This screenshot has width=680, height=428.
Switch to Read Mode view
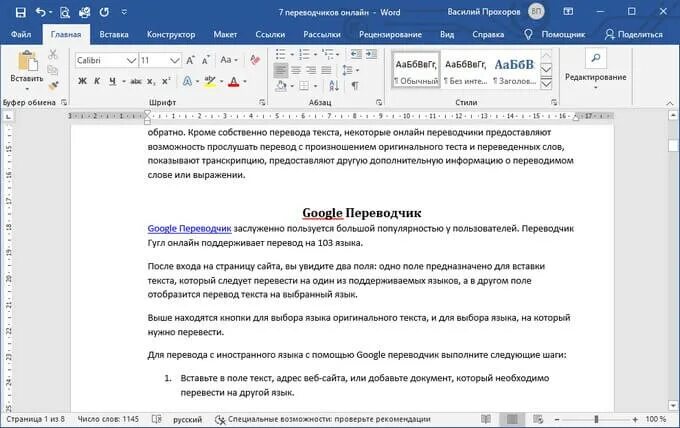pos(486,419)
